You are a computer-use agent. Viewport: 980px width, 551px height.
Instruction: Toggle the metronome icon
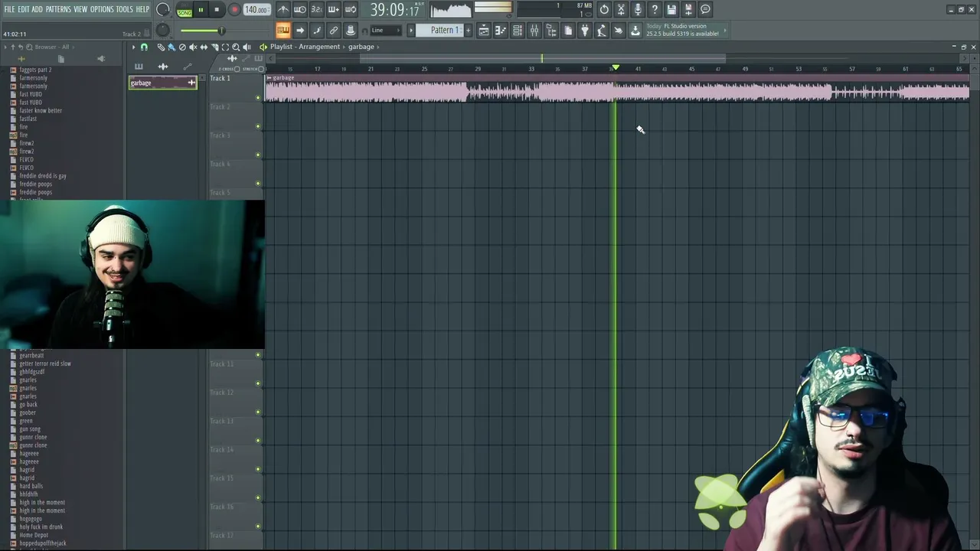click(283, 10)
